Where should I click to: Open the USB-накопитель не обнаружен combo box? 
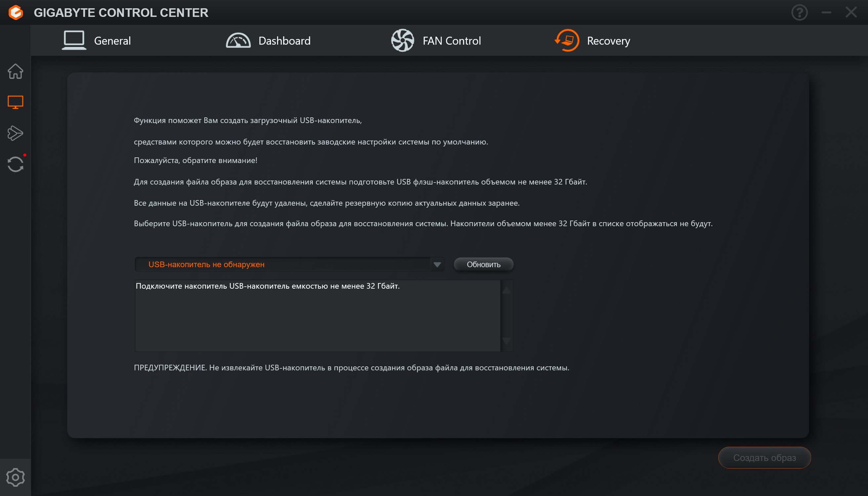pos(283,264)
